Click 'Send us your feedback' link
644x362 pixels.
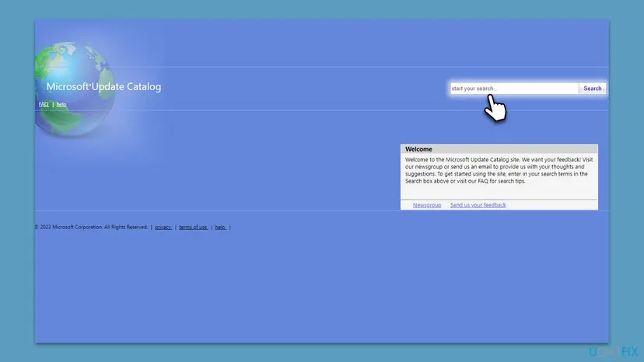click(478, 205)
